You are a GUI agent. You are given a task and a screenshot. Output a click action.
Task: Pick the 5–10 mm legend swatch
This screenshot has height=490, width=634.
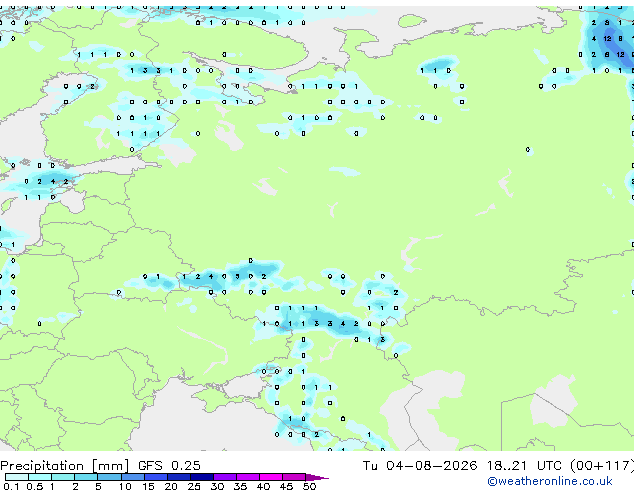109,477
